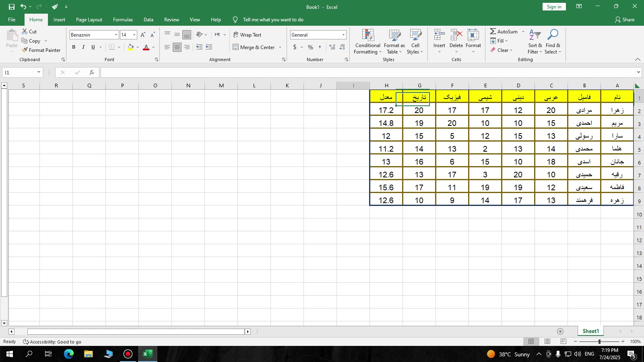This screenshot has height=362, width=644.
Task: Click the horizontal scrollbar thumb
Action: pos(136,332)
